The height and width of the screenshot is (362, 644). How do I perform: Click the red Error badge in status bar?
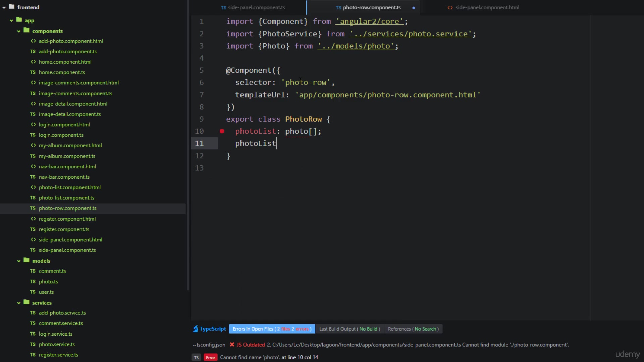tap(210, 358)
